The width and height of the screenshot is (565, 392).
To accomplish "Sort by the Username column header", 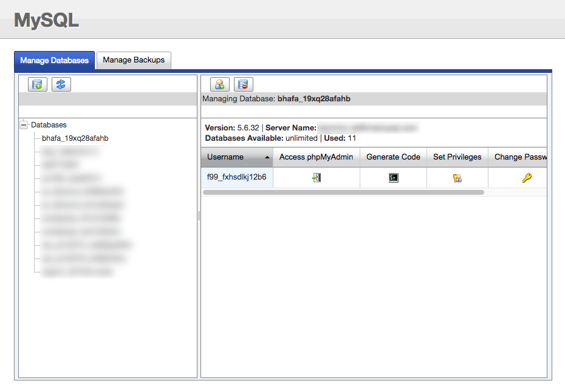I will 237,157.
